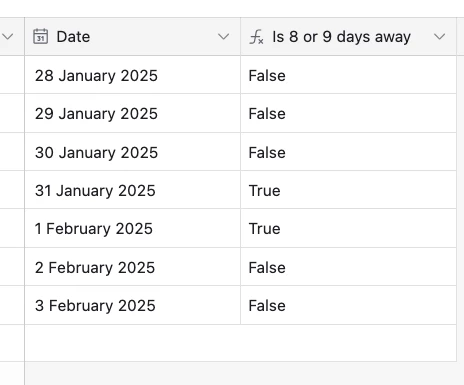Open the Date column dropdown arrow
The width and height of the screenshot is (464, 385).
(223, 37)
